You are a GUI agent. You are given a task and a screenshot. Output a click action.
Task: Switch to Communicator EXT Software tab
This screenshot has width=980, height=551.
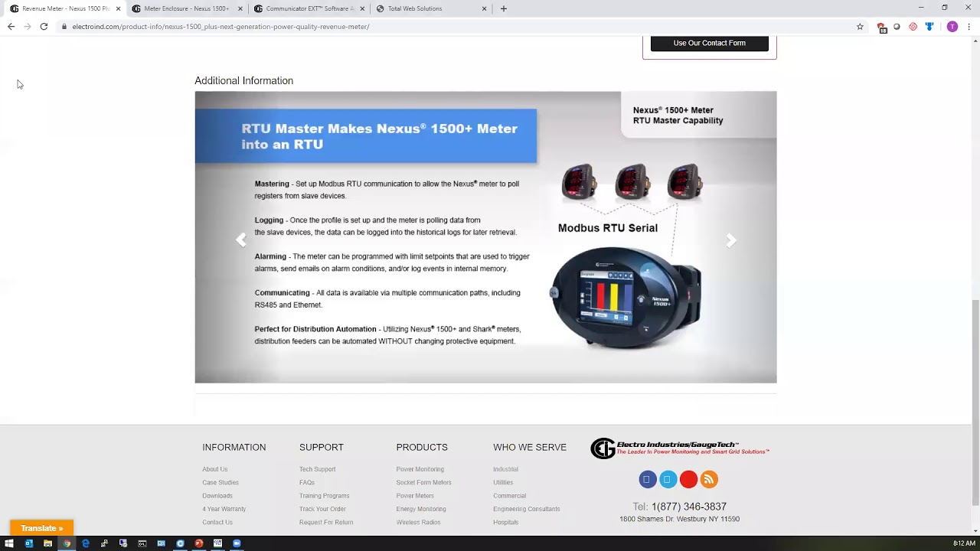[308, 8]
